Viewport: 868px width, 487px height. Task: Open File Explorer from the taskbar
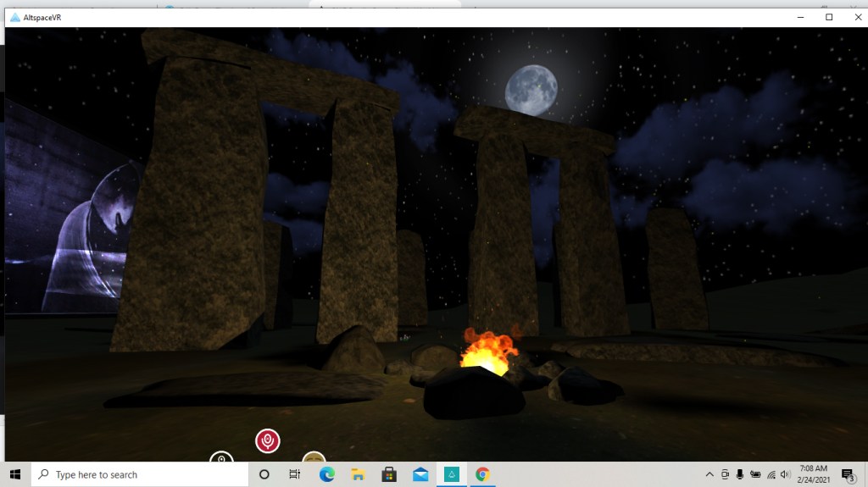point(358,474)
